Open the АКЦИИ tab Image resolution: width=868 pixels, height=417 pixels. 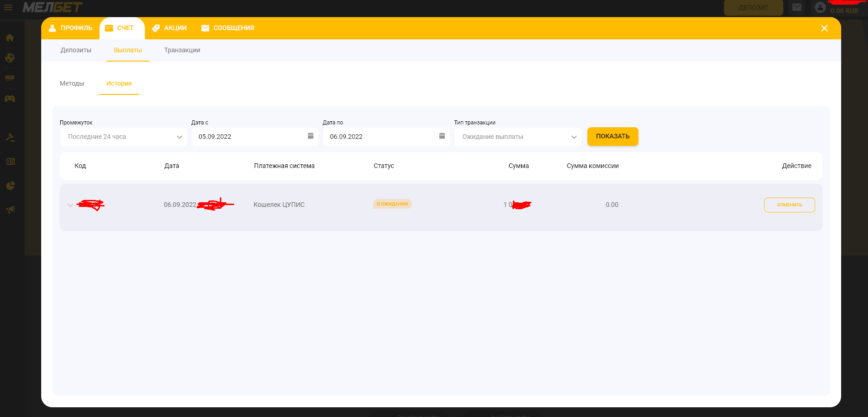coord(169,28)
